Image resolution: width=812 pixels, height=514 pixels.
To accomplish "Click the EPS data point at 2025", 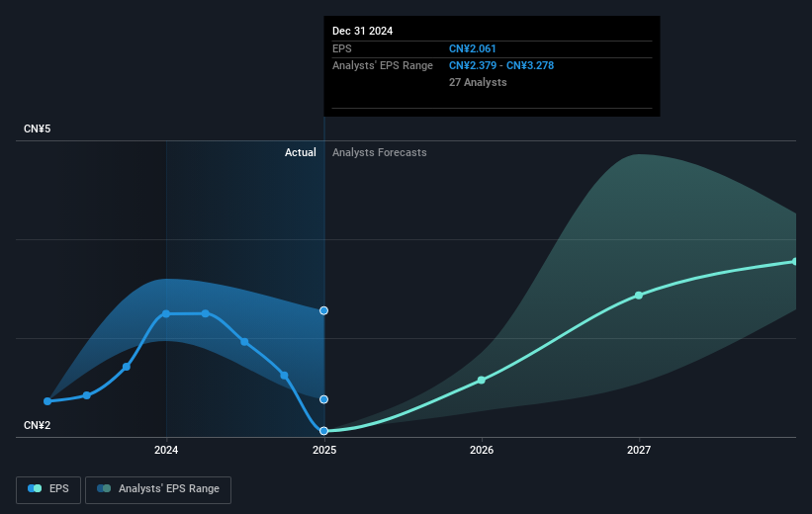I will (323, 431).
